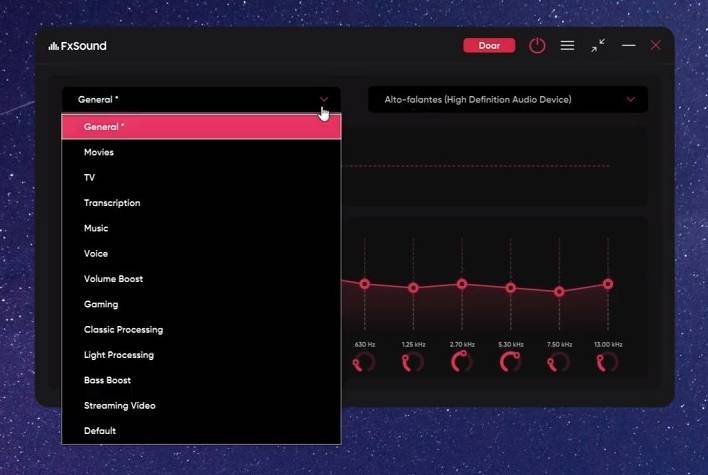The width and height of the screenshot is (708, 475).
Task: Select Bass Boost preset
Action: (x=201, y=380)
